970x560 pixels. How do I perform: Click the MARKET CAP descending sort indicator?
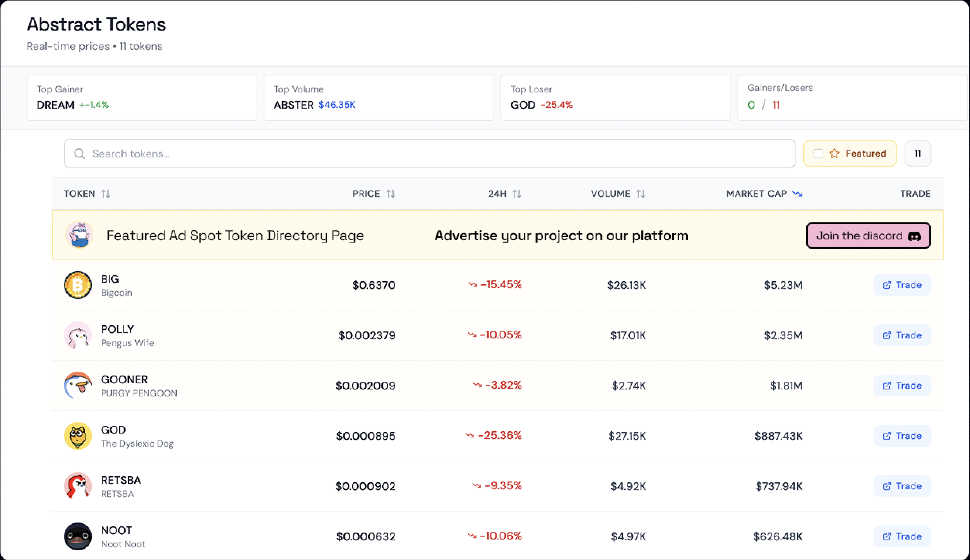[798, 193]
